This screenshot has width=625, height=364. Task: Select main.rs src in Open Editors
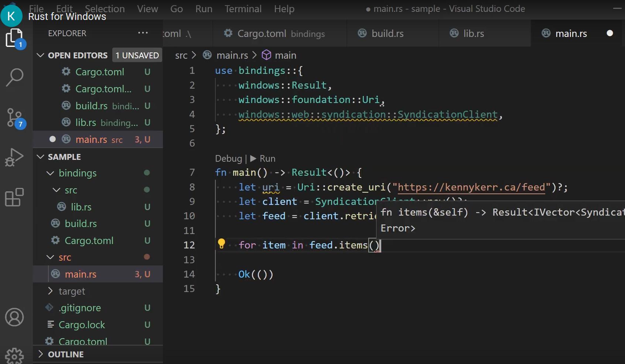[98, 139]
